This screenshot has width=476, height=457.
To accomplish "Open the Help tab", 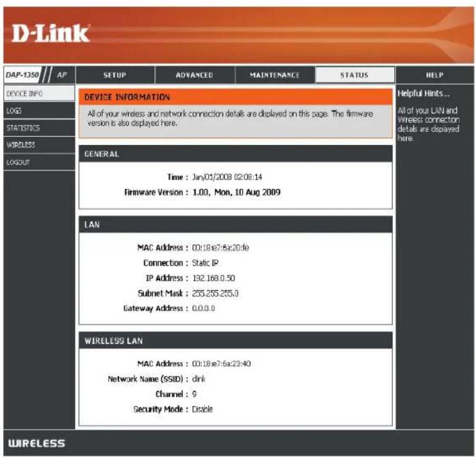I will 434,75.
